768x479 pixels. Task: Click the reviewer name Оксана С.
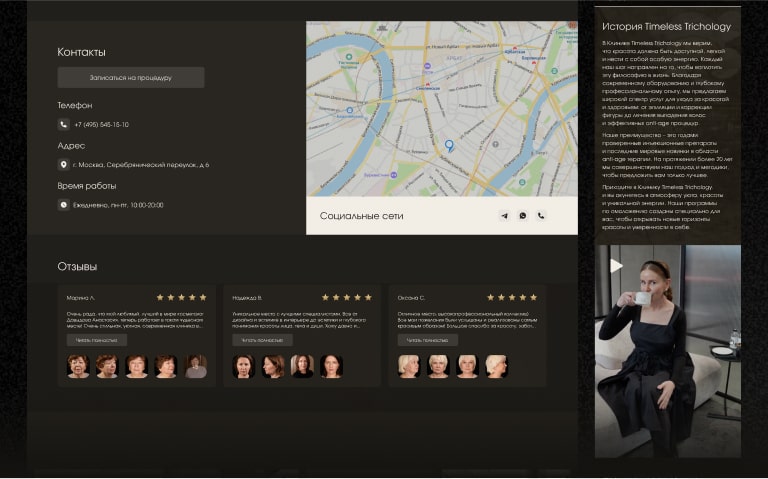[411, 298]
